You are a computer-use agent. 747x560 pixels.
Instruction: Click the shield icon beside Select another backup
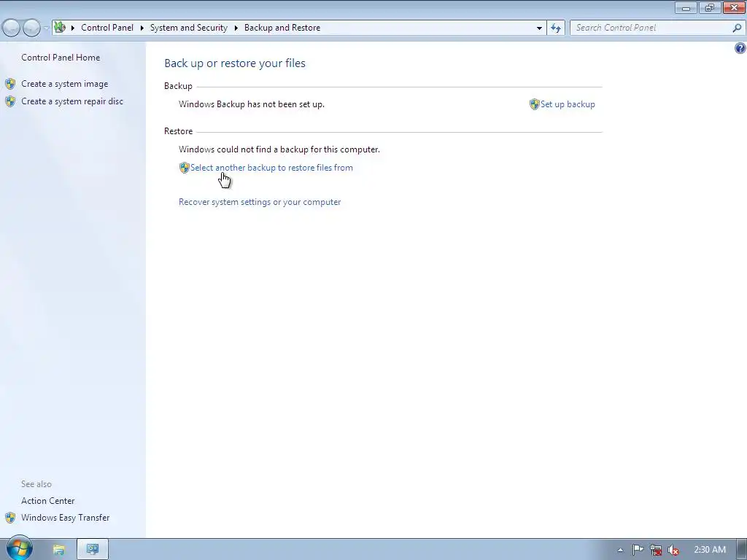tap(185, 168)
